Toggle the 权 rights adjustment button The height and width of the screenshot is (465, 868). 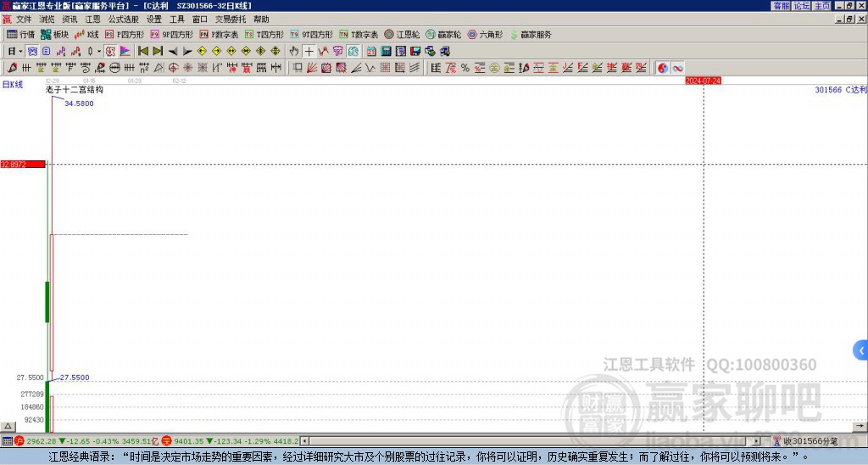click(x=110, y=51)
